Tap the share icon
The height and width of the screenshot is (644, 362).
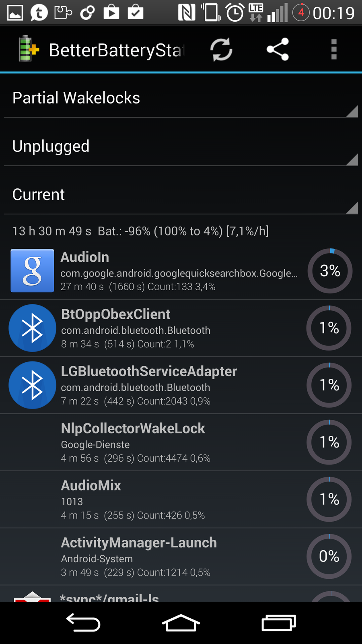tap(278, 50)
